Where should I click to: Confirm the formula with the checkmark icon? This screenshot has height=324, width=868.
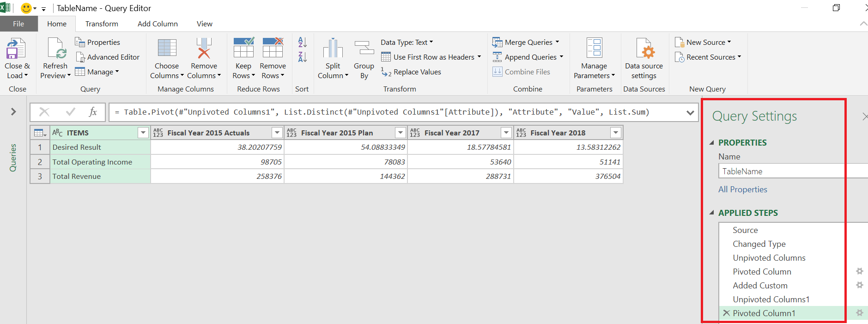(71, 112)
